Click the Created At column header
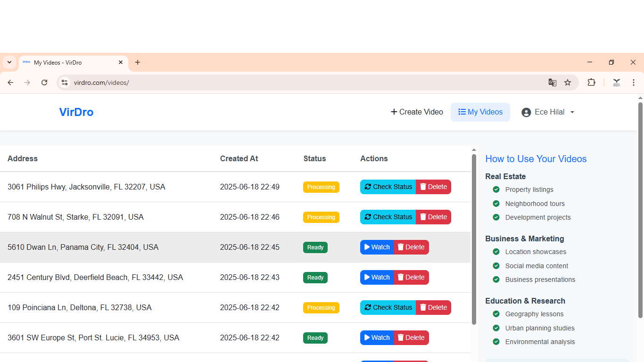644x362 pixels. [x=239, y=159]
